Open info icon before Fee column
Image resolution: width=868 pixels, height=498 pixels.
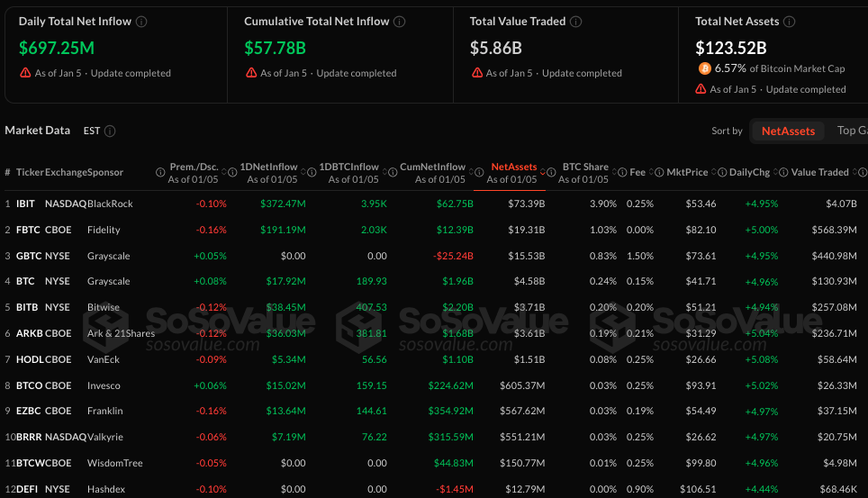622,172
